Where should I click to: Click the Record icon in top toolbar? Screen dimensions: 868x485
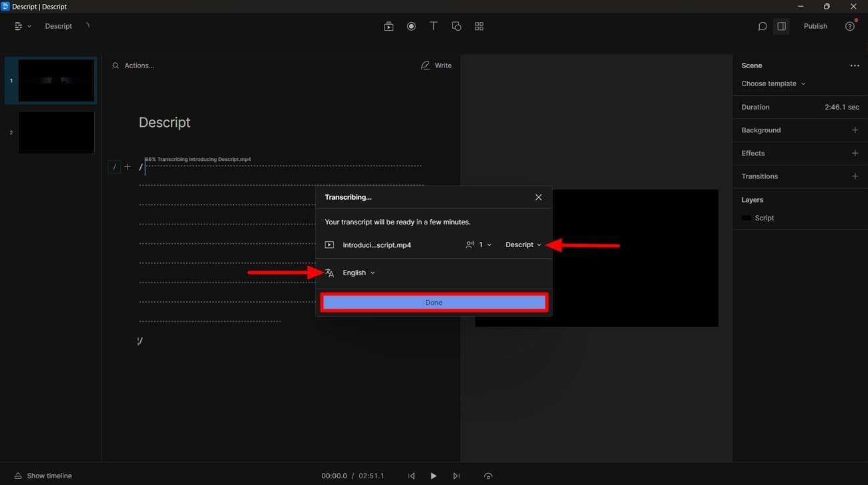(x=411, y=26)
